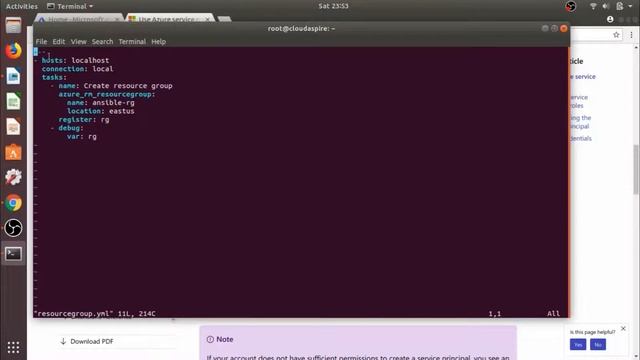Switch to Use Azure service tab
Screen dimensions: 640x360
tap(169, 19)
